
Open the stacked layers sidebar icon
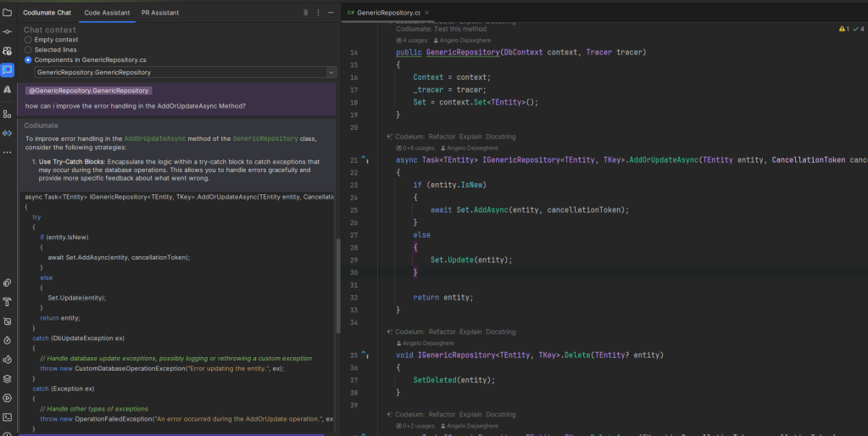(7, 379)
